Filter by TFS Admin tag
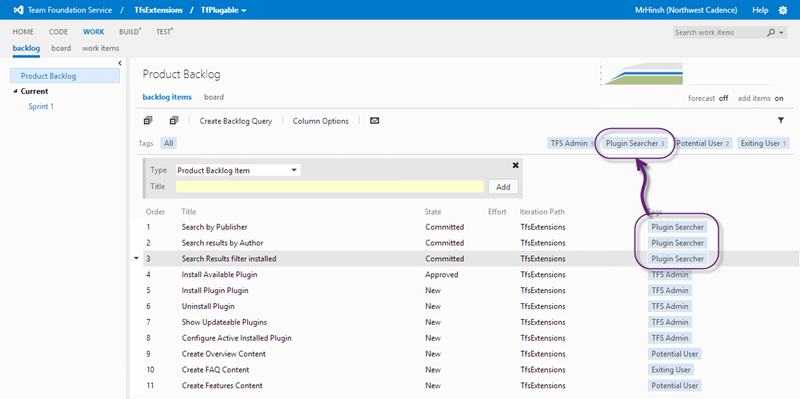The height and width of the screenshot is (399, 800). coord(571,143)
